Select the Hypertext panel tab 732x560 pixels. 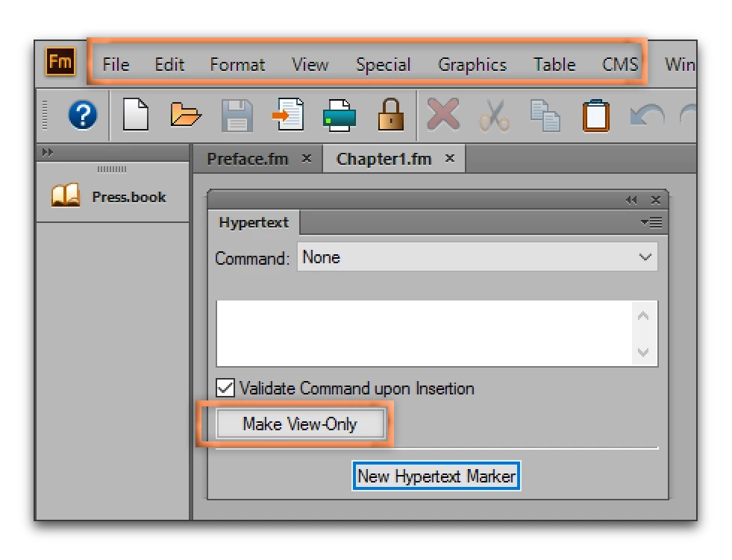[254, 222]
